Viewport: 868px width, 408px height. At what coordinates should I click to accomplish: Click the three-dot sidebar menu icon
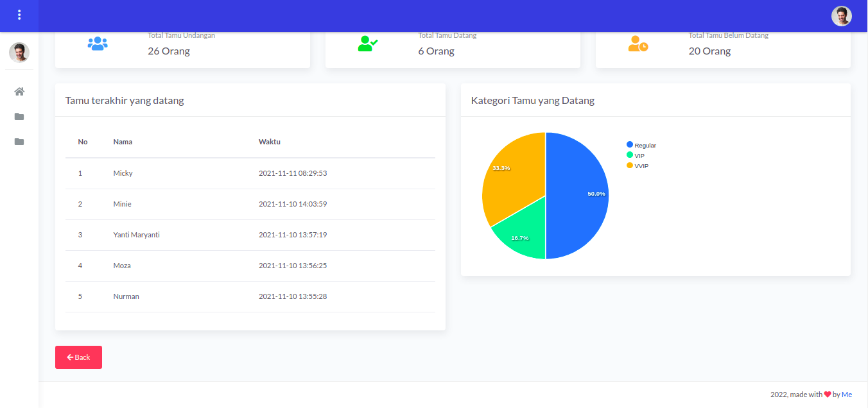pyautogui.click(x=19, y=15)
